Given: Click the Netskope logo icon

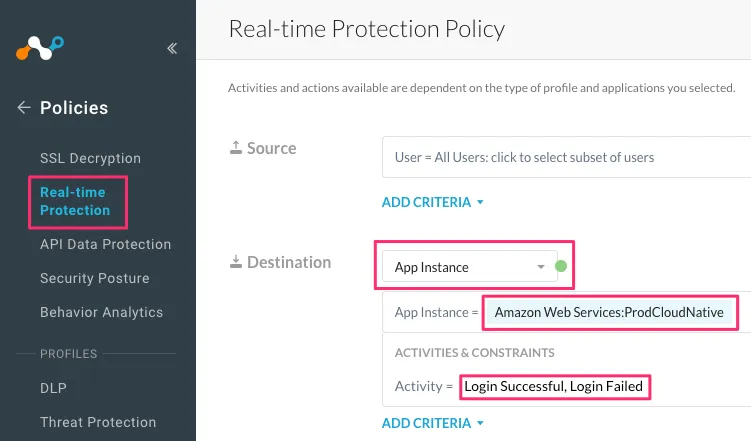Looking at the screenshot, I should click(x=40, y=48).
